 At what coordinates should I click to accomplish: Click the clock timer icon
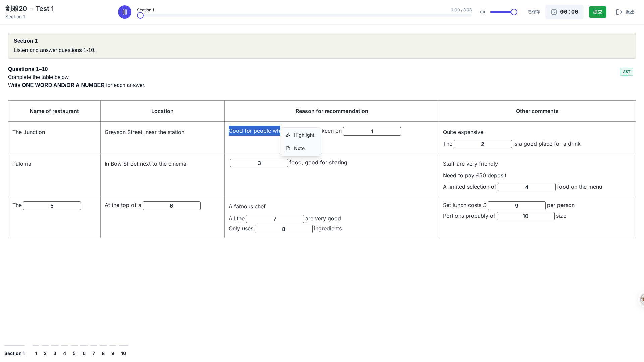coord(554,12)
